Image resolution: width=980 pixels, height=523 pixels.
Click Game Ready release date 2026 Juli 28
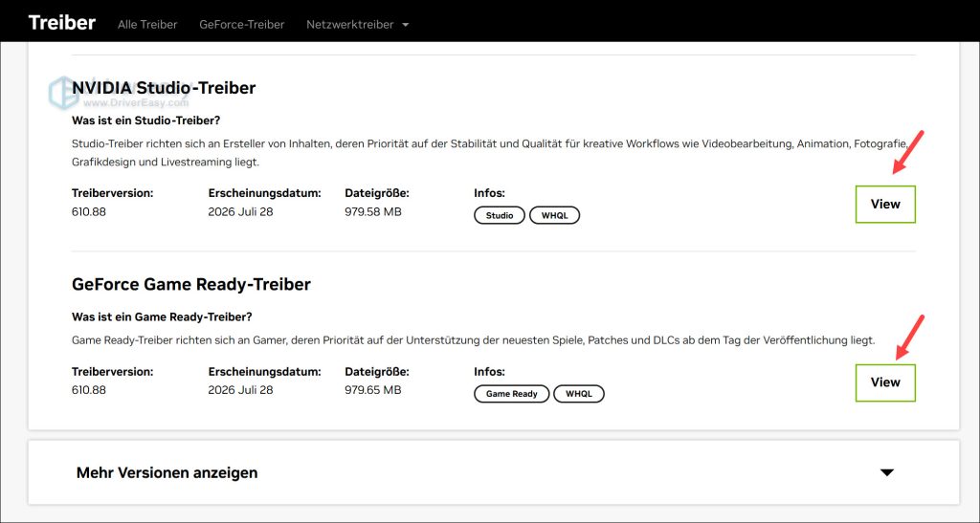pos(240,390)
